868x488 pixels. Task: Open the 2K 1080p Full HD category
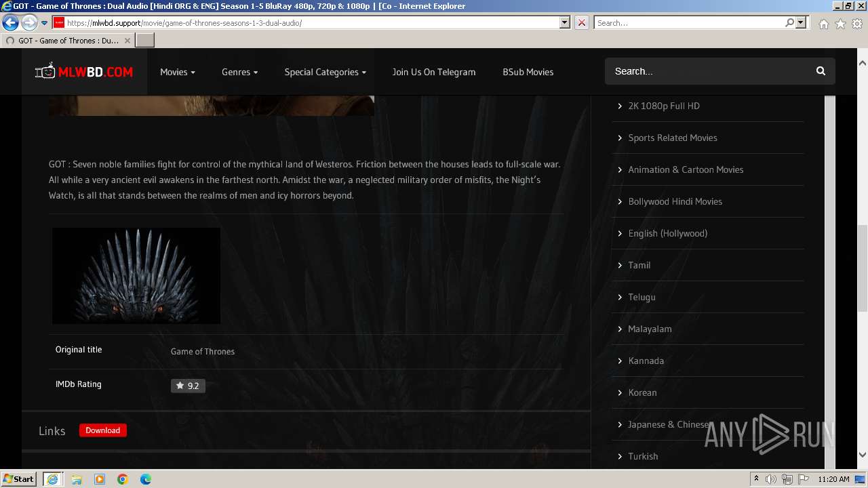(x=664, y=106)
